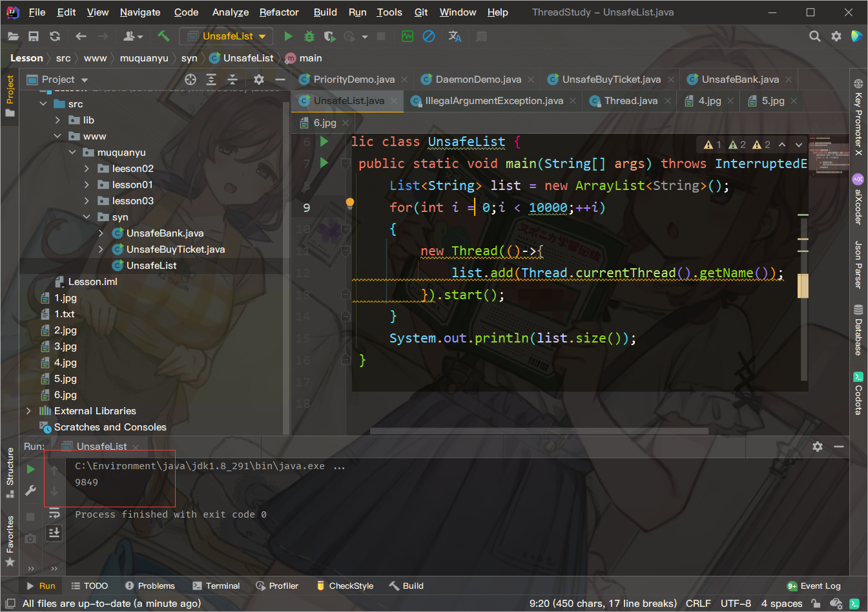This screenshot has width=868, height=612.
Task: Open the Event Log button
Action: coord(814,586)
